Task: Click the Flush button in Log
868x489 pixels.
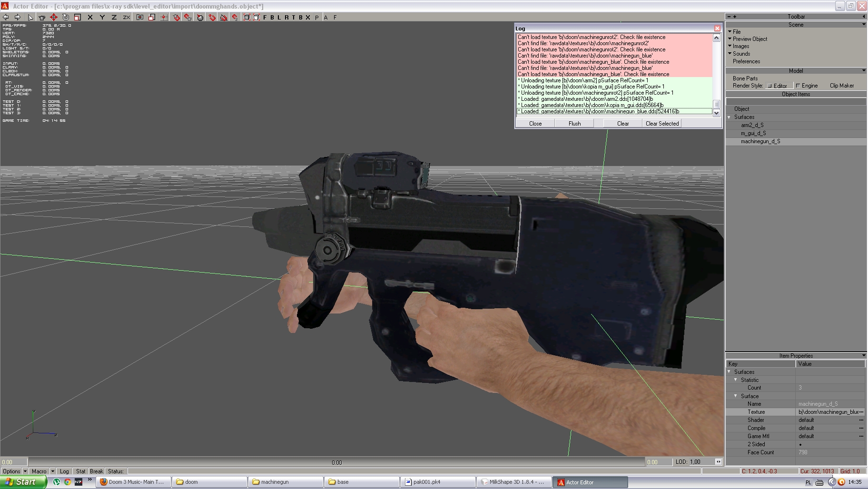Action: (574, 123)
